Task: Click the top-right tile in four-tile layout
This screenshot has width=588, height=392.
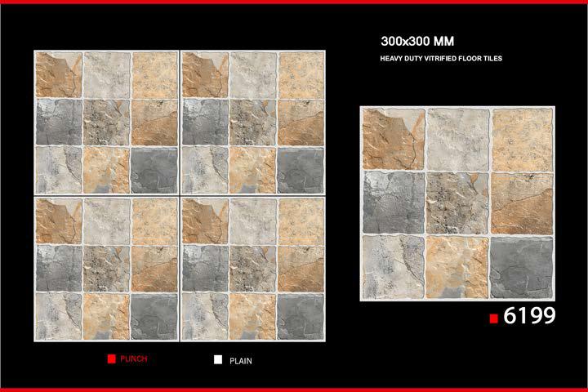Action: [x=252, y=122]
